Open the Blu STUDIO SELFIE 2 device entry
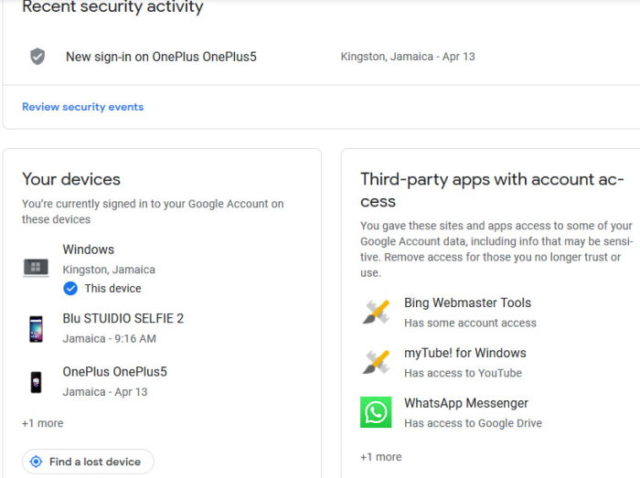640x478 pixels. (123, 319)
